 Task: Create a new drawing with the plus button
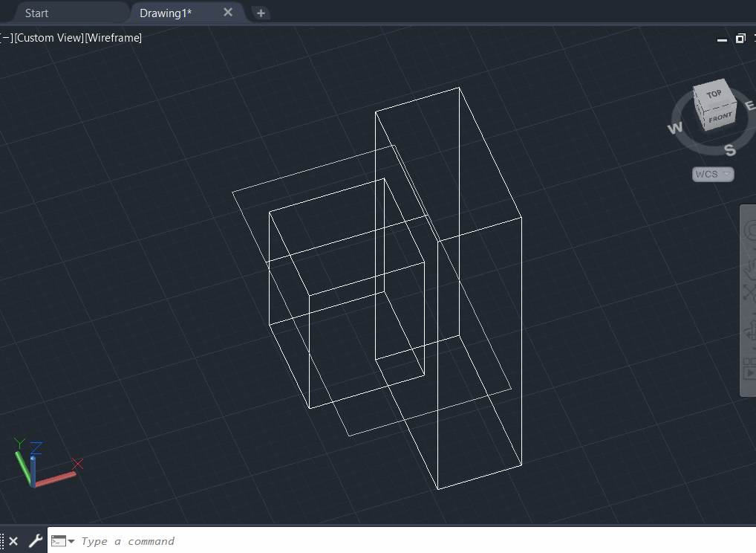click(x=261, y=12)
